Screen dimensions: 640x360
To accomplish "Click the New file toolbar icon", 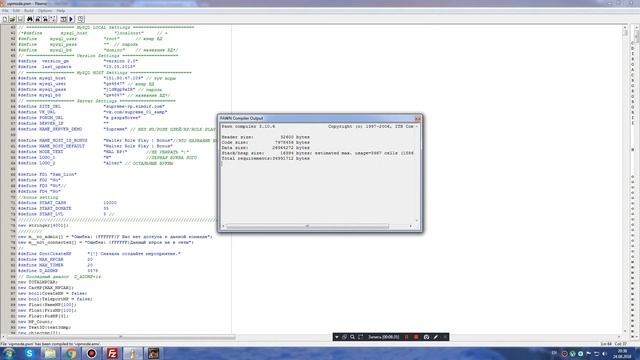I will [5, 19].
